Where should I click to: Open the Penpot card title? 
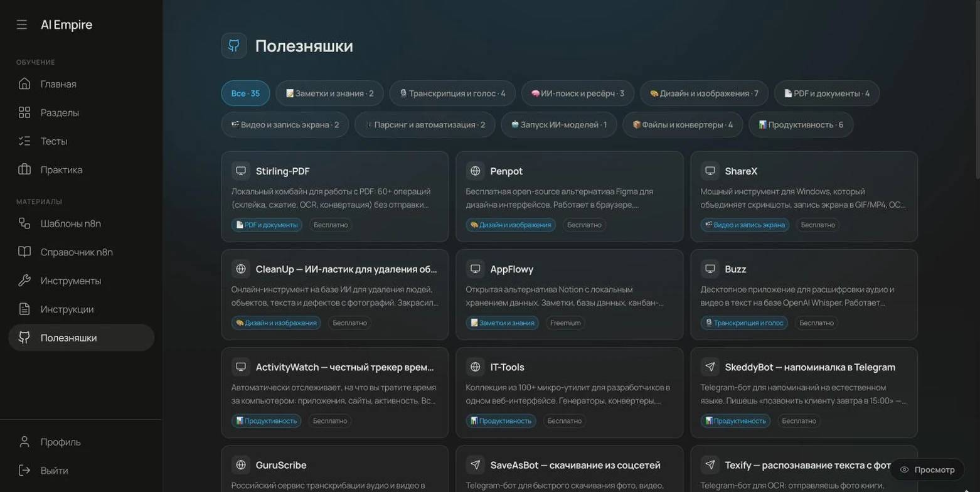(506, 171)
